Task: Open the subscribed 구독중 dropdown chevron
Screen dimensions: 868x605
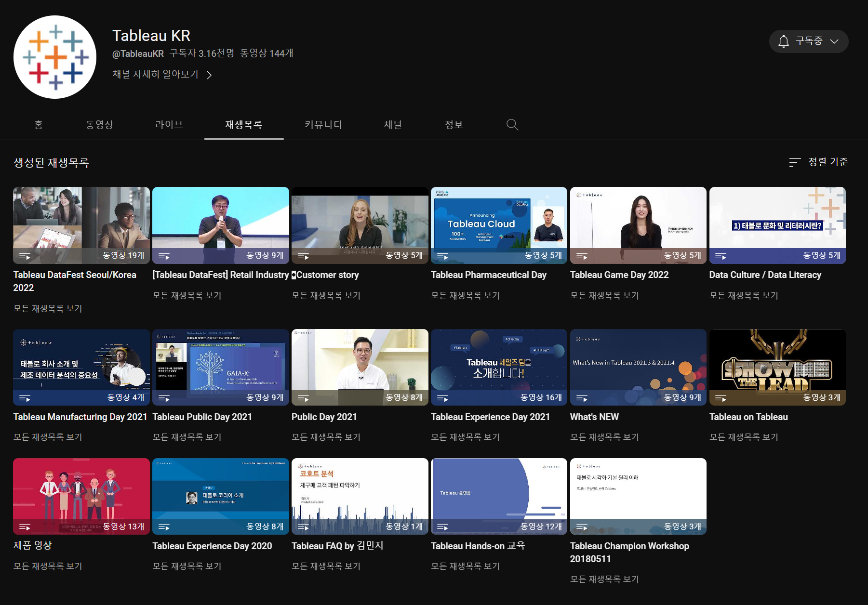Action: (834, 41)
